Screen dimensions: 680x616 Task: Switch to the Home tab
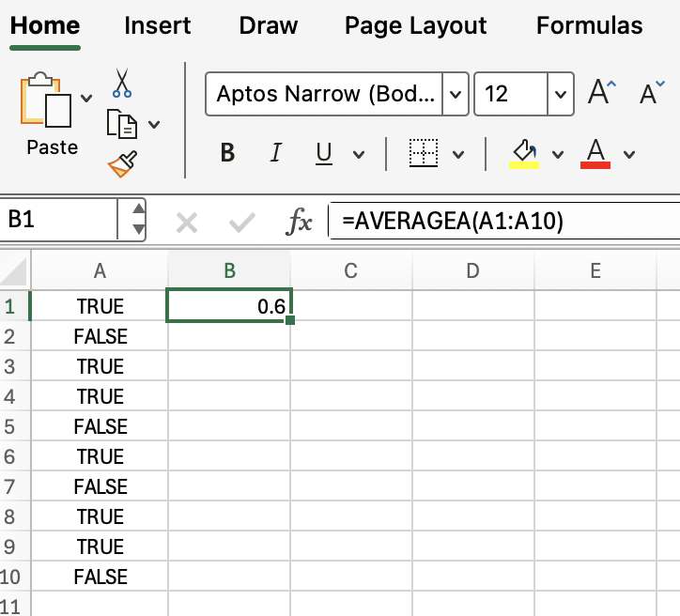click(x=45, y=25)
